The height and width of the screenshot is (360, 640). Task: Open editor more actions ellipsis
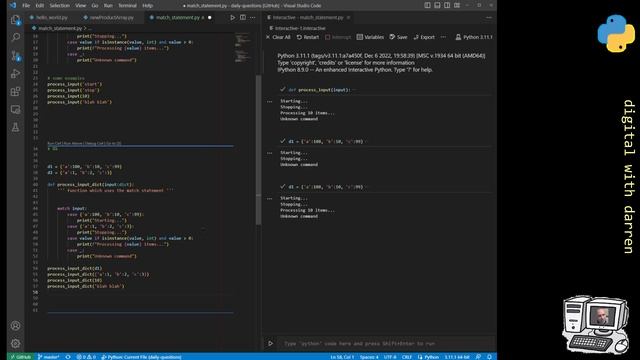coord(253,18)
